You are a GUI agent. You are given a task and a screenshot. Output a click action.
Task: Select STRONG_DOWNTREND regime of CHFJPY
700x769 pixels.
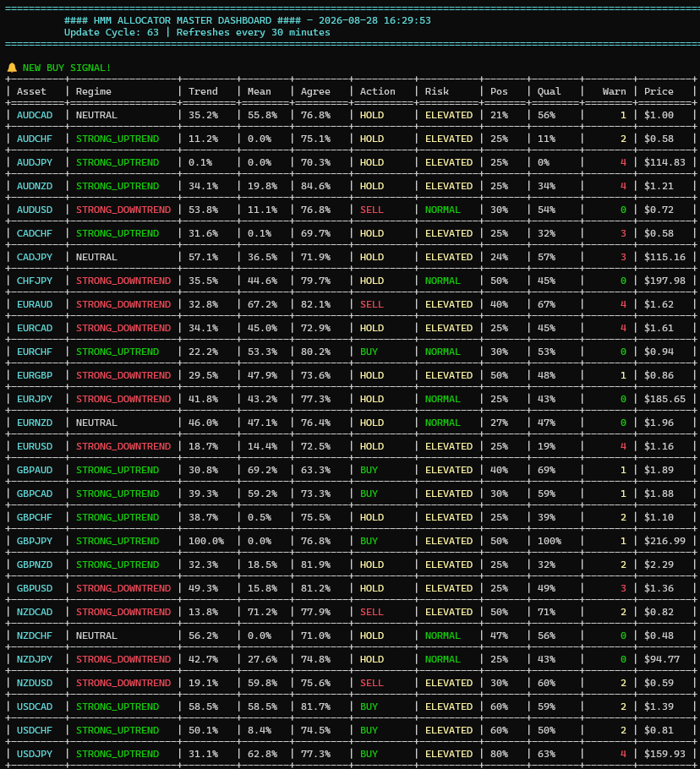(x=123, y=281)
